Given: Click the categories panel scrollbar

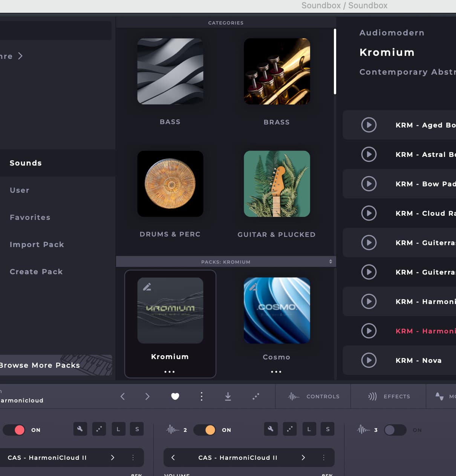Looking at the screenshot, I should [335, 61].
